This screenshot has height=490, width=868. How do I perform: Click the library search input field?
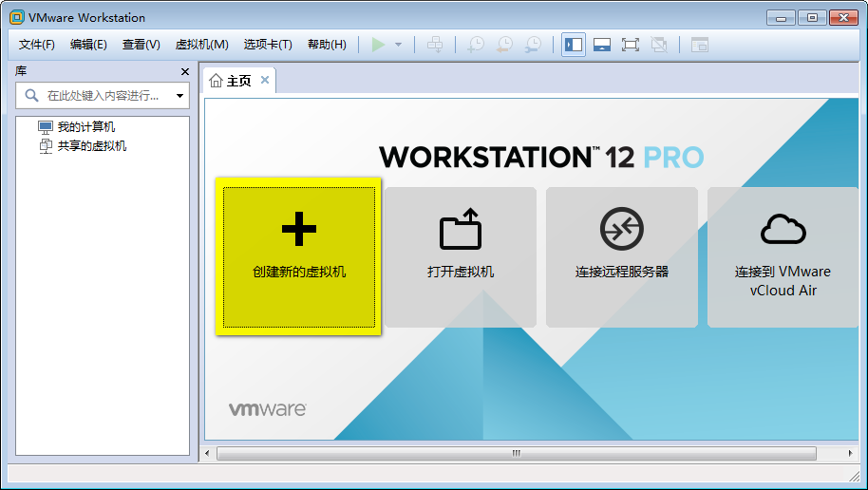[x=103, y=96]
